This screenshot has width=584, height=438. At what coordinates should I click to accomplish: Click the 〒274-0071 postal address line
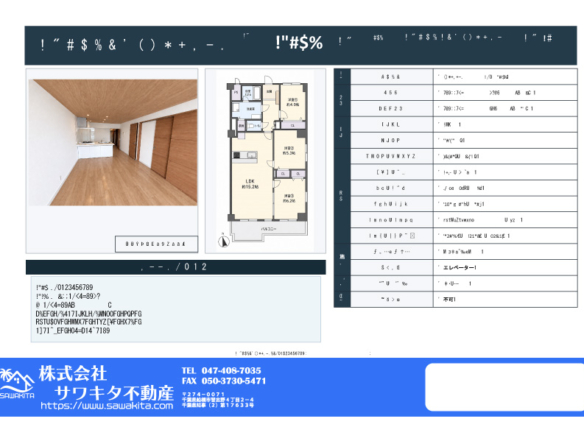tap(204, 394)
